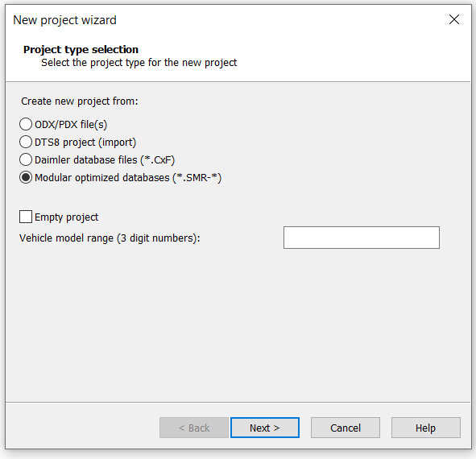Screen dimensions: 476x459
Task: Click the 'New project wizard' title bar
Action: click(x=64, y=20)
